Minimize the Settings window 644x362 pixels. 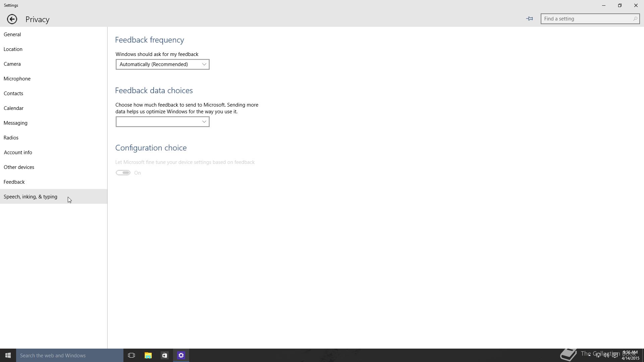(x=603, y=5)
